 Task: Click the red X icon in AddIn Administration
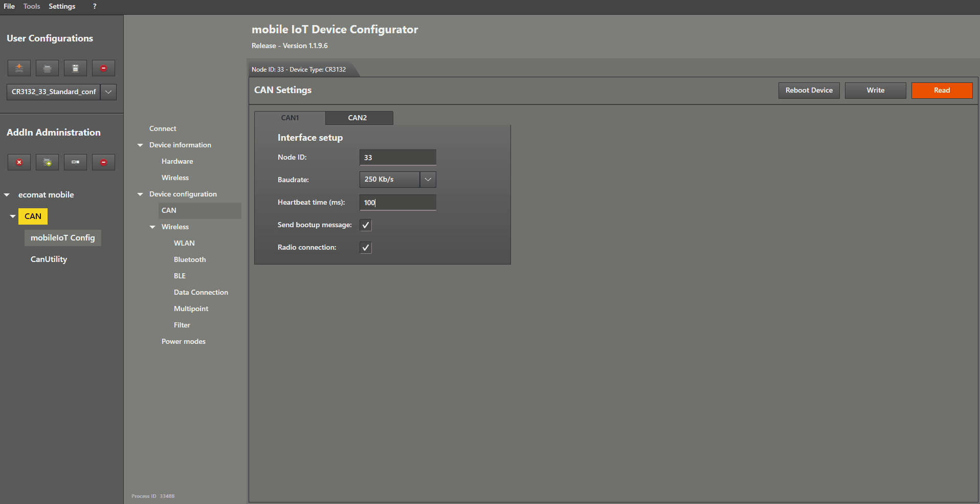(19, 162)
